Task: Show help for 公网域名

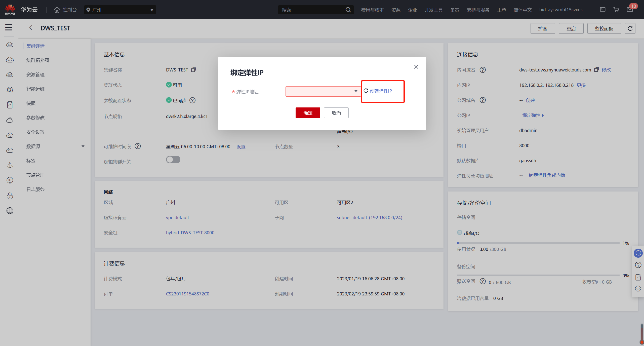Action: coord(482,100)
